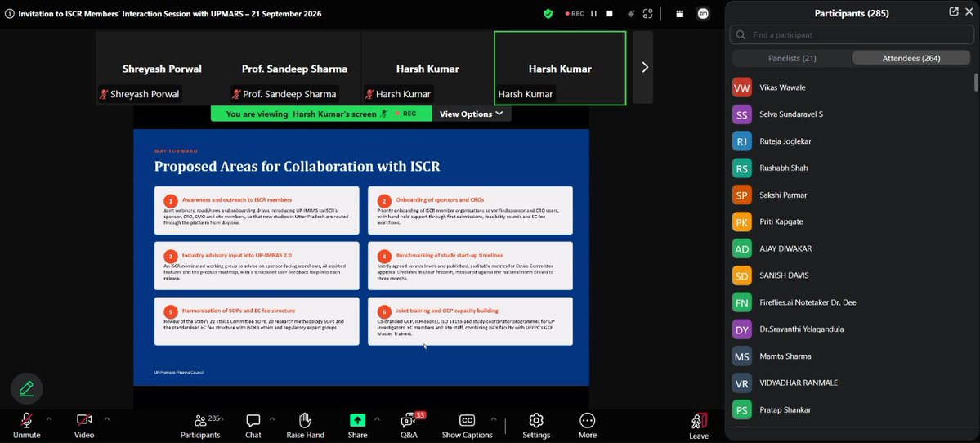Image resolution: width=980 pixels, height=443 pixels.
Task: Show the next video thumbnails with the arrow
Action: (644, 67)
